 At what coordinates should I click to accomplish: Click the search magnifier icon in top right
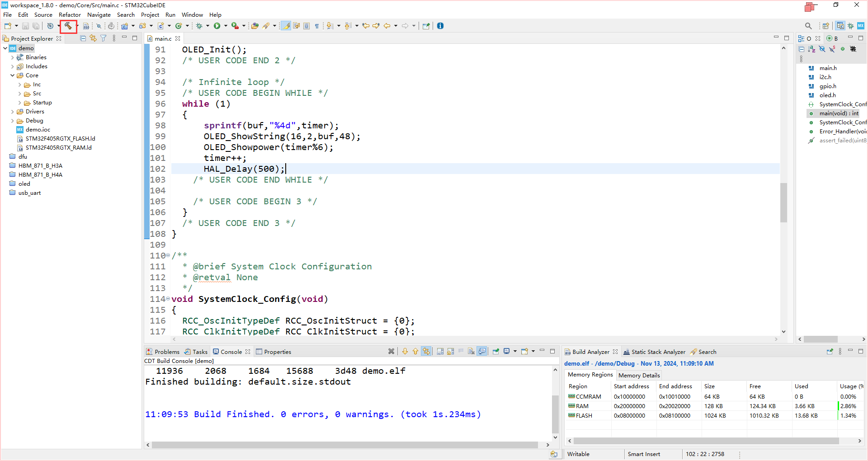point(808,26)
